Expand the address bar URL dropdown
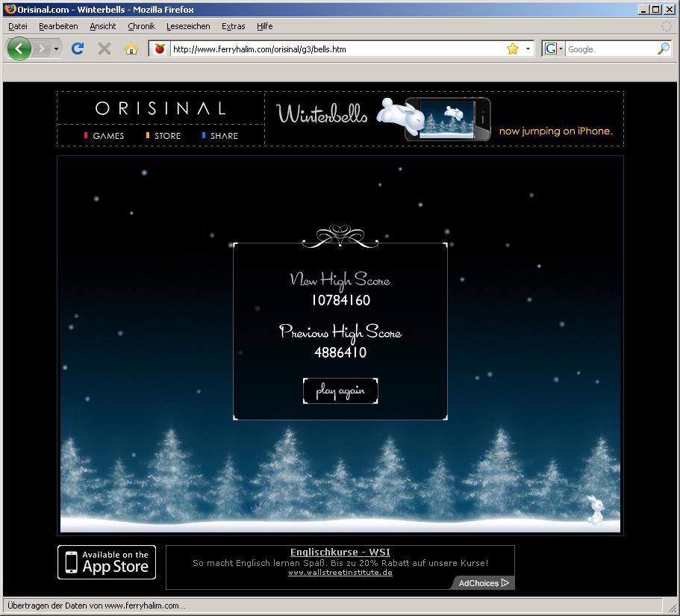 tap(528, 49)
